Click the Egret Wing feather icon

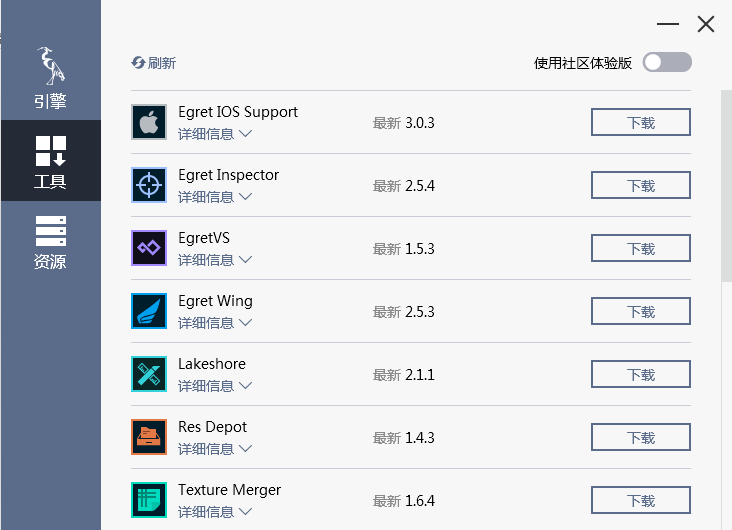(x=149, y=311)
